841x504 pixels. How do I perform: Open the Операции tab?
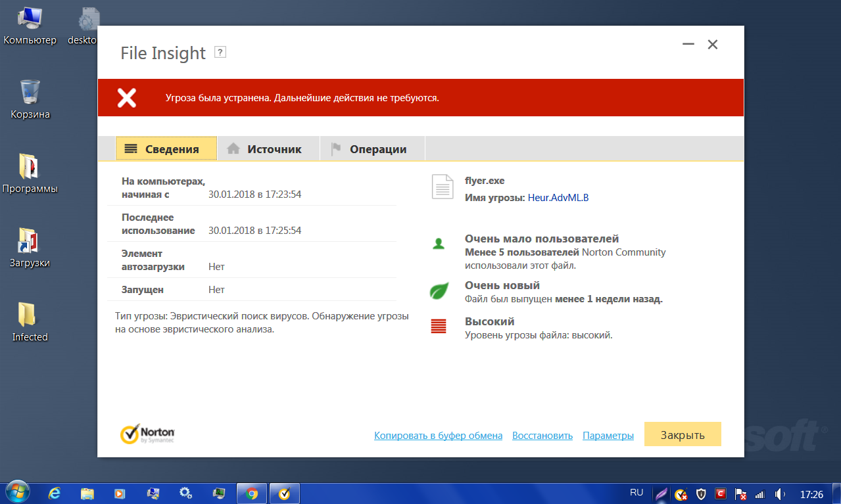point(373,149)
